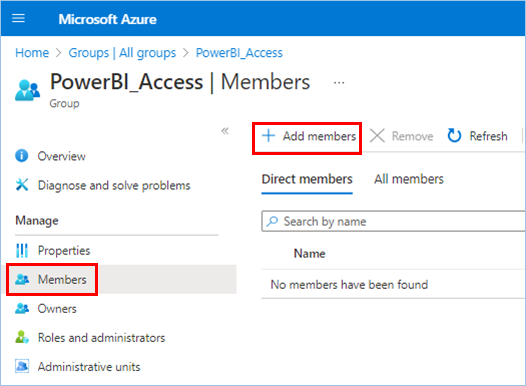Click the Manage section heading
The height and width of the screenshot is (386, 526).
click(x=37, y=221)
